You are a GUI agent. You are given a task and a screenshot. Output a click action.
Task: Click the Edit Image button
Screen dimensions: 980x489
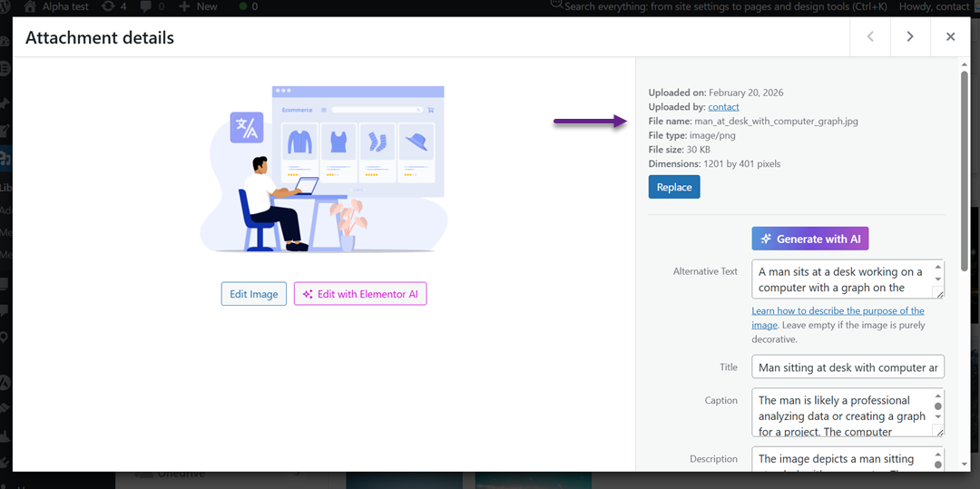pyautogui.click(x=254, y=294)
